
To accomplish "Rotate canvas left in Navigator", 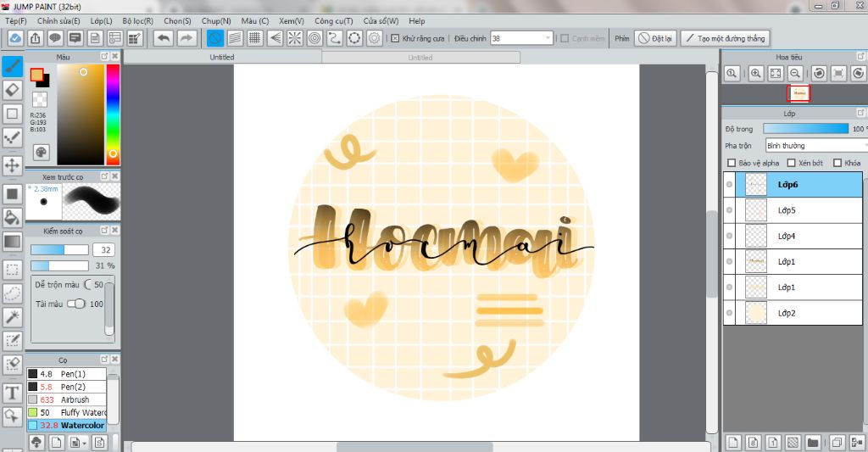I will [x=820, y=73].
